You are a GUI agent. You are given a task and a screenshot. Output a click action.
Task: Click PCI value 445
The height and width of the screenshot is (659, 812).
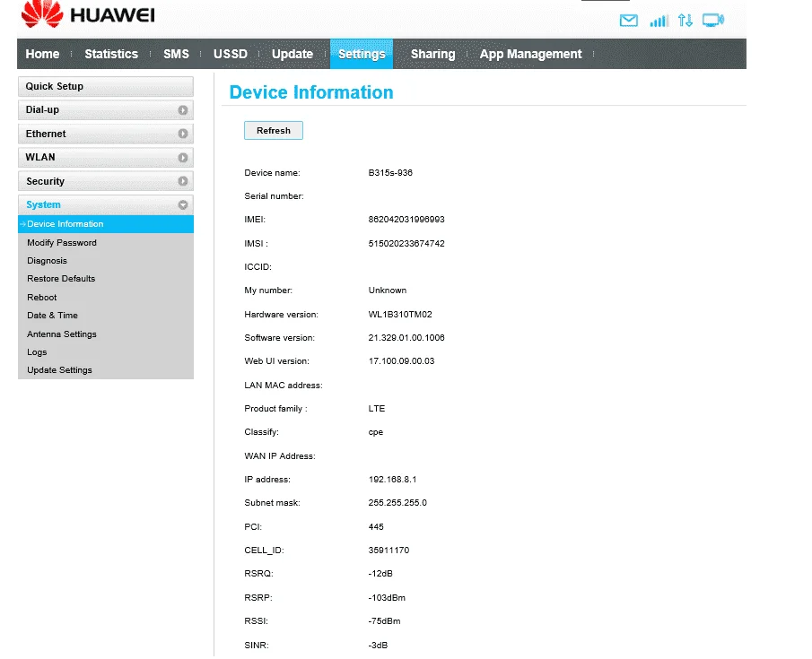point(376,527)
